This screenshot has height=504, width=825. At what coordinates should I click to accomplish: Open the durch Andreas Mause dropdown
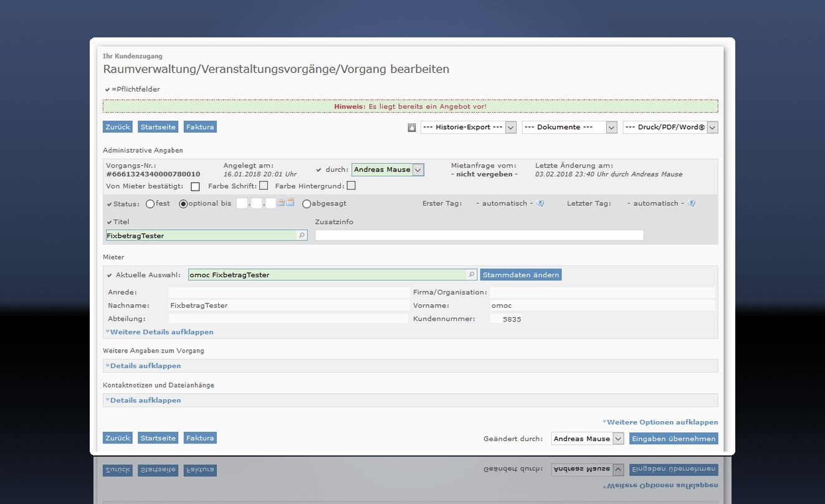coord(388,169)
